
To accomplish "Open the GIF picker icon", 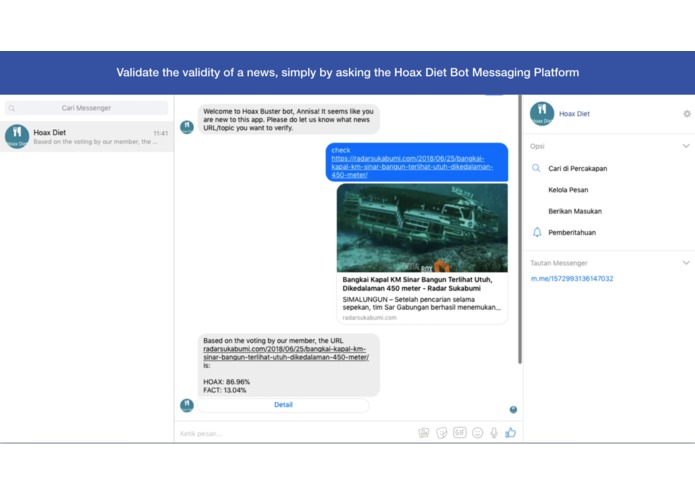I will pos(460,432).
